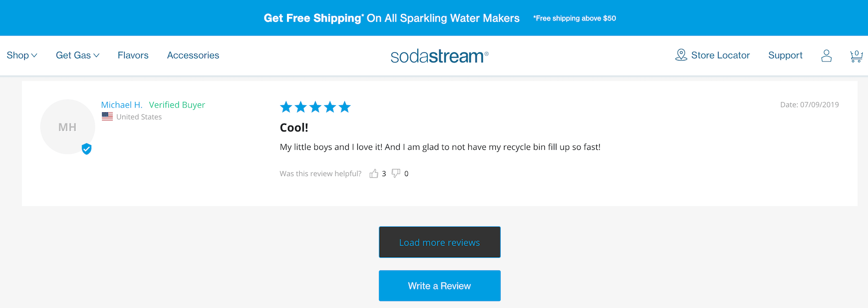Expand the Shop dropdown menu
The height and width of the screenshot is (308, 868).
tap(22, 55)
